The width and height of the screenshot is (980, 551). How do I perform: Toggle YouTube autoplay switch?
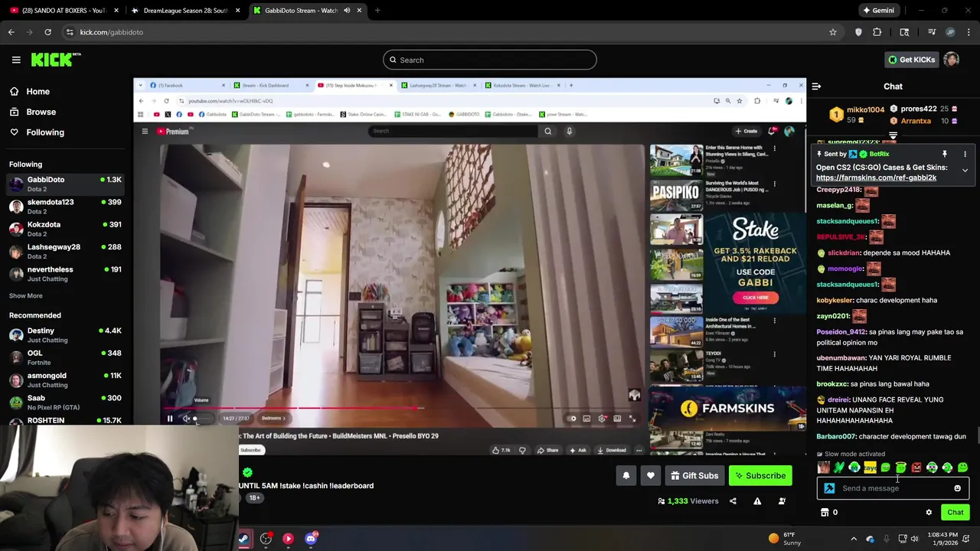(x=572, y=419)
